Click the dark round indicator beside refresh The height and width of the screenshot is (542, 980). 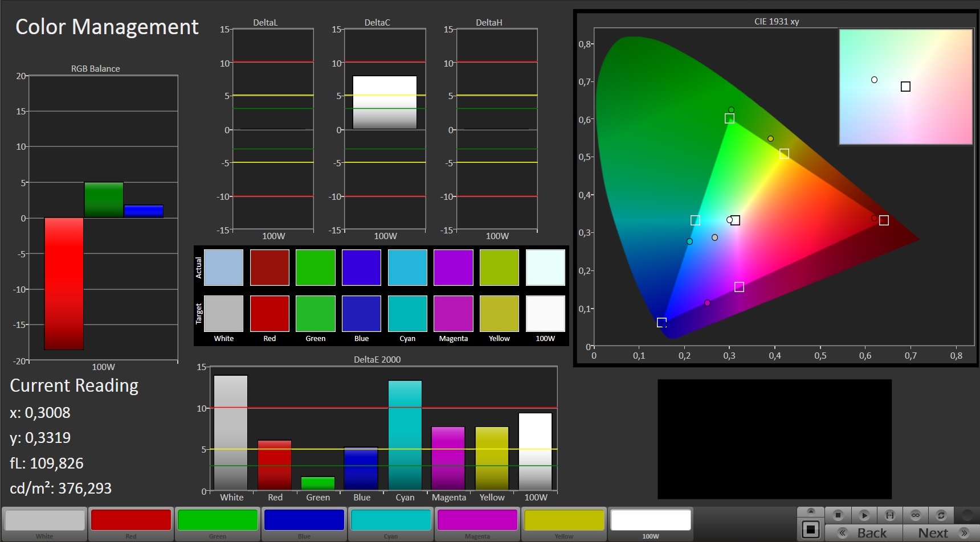coord(967,515)
